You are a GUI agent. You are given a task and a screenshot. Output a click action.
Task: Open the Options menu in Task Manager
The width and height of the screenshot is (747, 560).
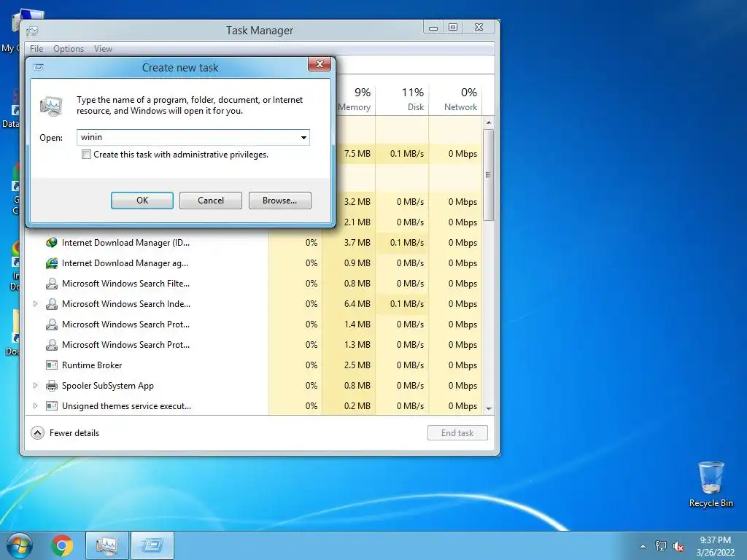[x=69, y=49]
